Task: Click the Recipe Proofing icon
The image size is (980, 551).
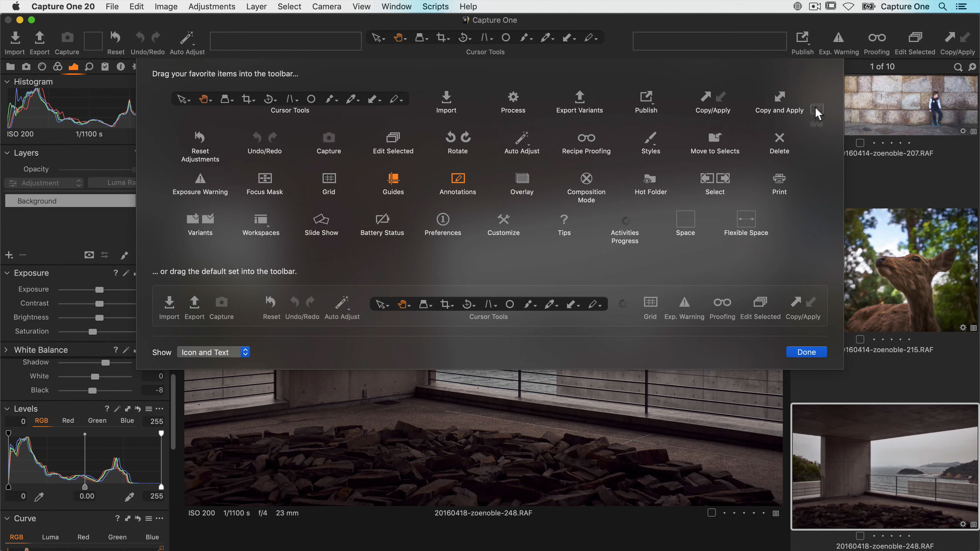Action: point(586,139)
